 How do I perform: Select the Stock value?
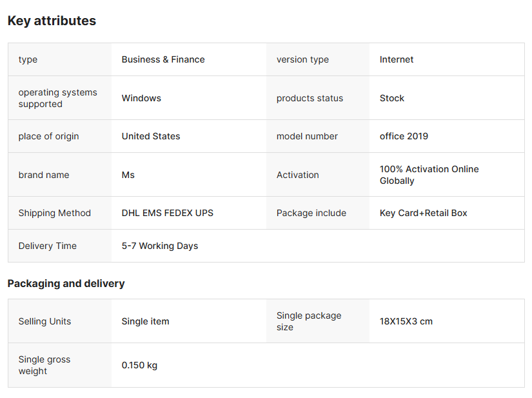(392, 98)
